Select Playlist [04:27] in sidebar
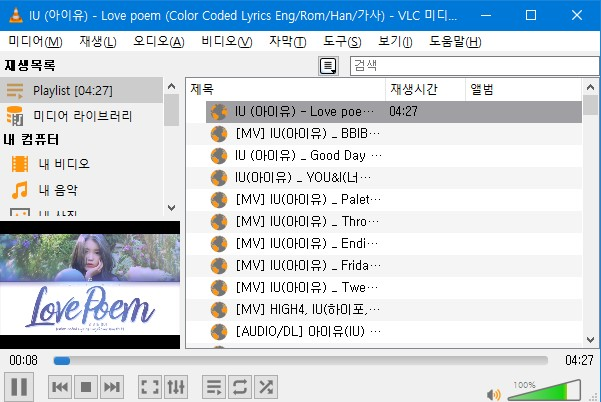The width and height of the screenshot is (601, 402). tap(82, 90)
